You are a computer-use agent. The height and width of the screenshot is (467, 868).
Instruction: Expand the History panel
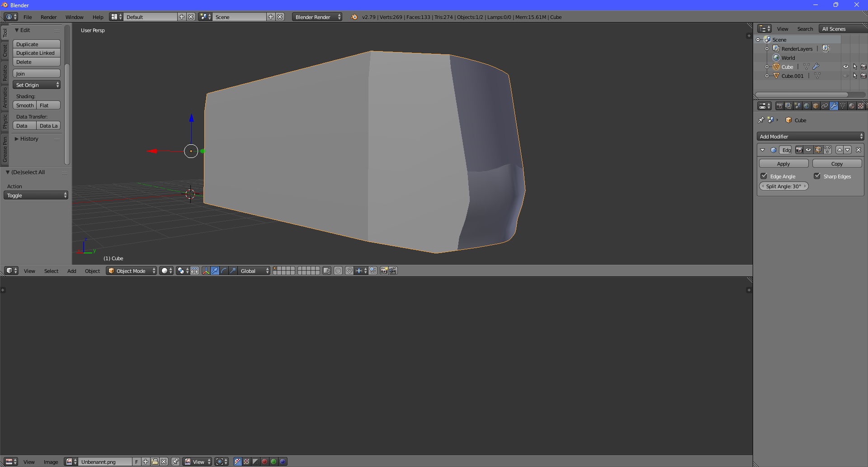point(29,139)
